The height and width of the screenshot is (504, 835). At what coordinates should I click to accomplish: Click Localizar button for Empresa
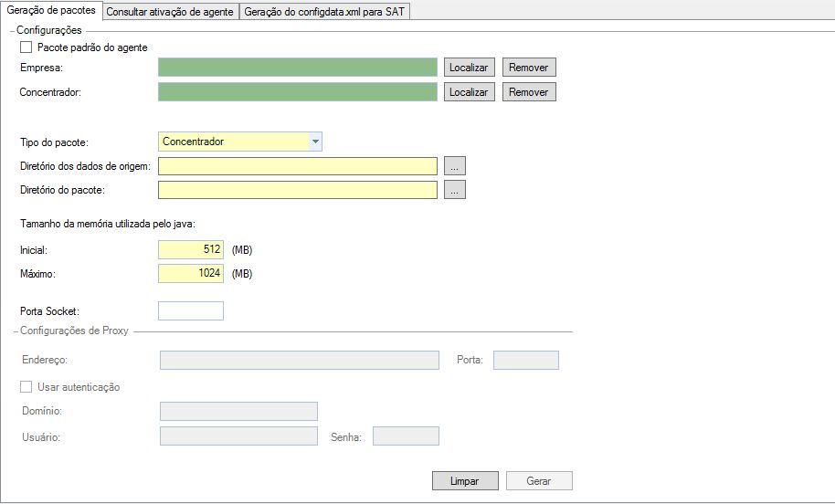click(x=469, y=68)
